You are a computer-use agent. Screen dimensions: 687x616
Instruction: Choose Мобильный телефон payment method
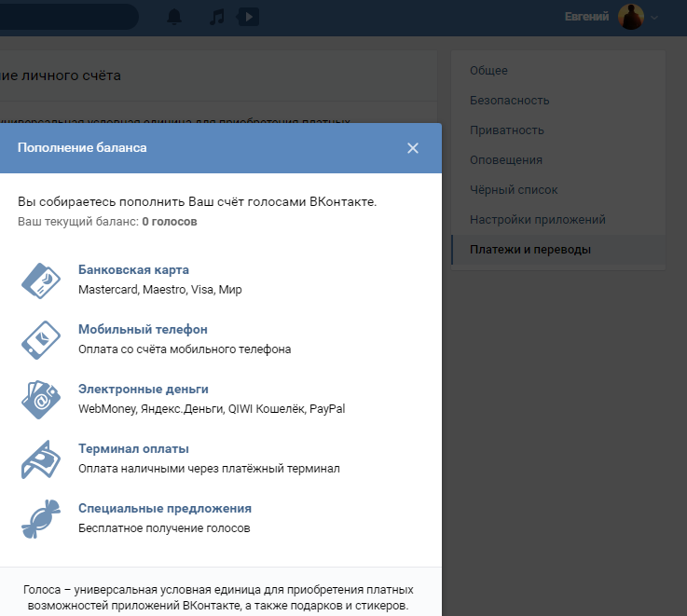point(143,330)
